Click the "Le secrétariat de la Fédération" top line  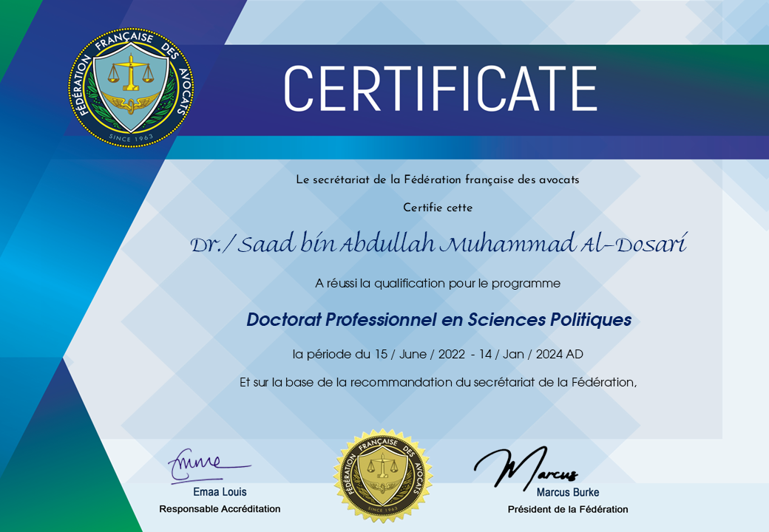click(x=437, y=180)
